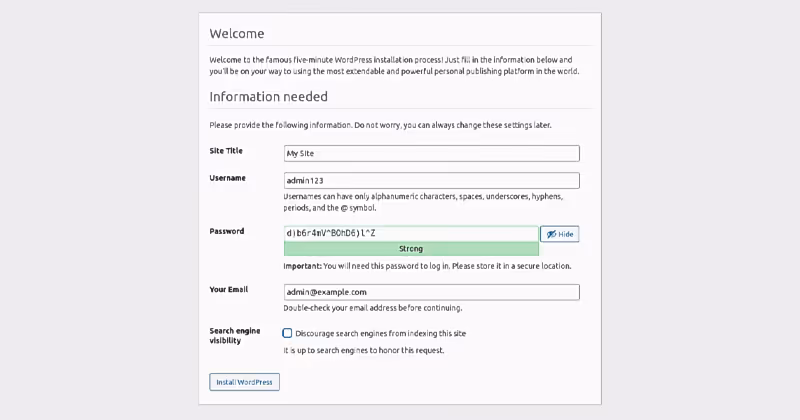Click the "Discourage search engines from indexing" label text
The height and width of the screenshot is (420, 800).
381,333
